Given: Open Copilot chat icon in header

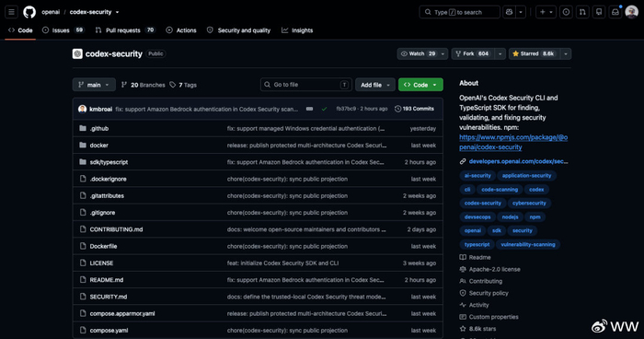Looking at the screenshot, I should tap(510, 12).
